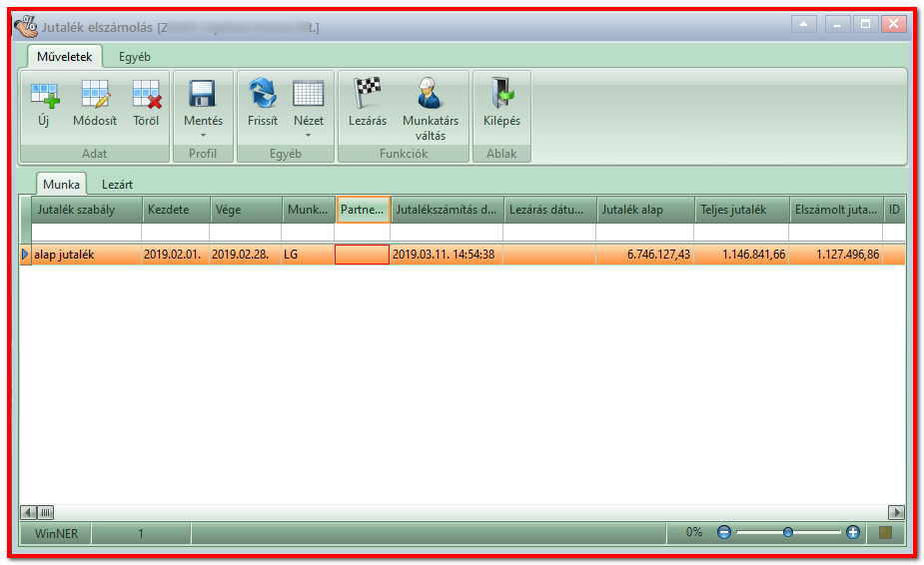
Task: Sort by Teljes jutalék column header
Action: tap(742, 210)
